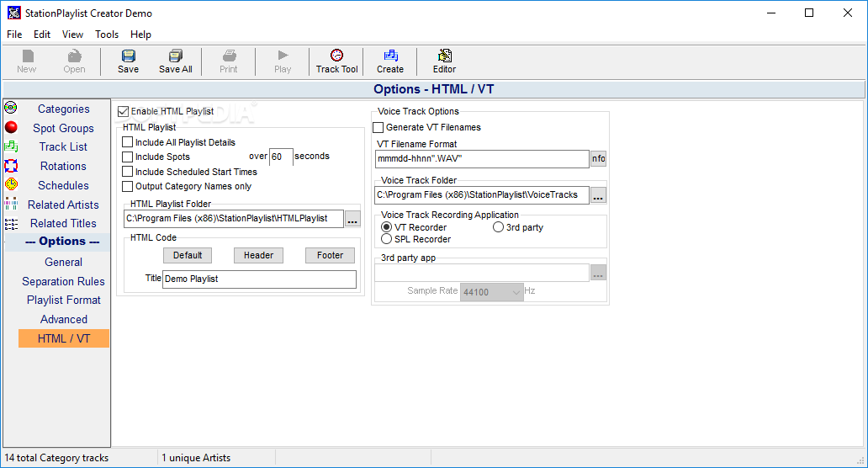
Task: Open the View menu
Action: 72,35
